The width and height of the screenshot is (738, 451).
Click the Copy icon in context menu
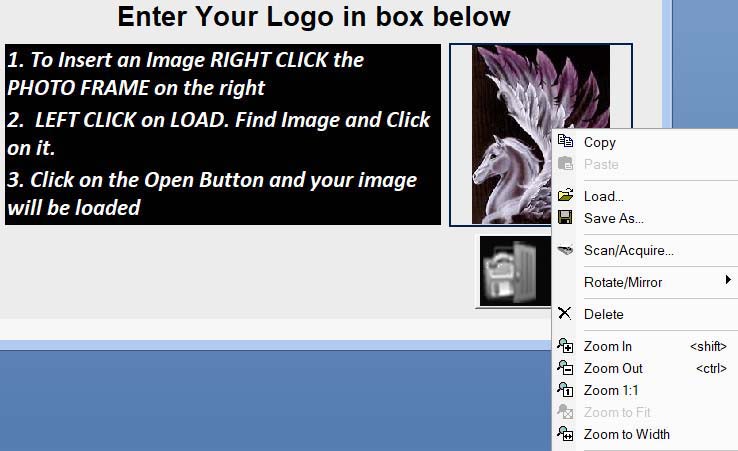click(565, 140)
